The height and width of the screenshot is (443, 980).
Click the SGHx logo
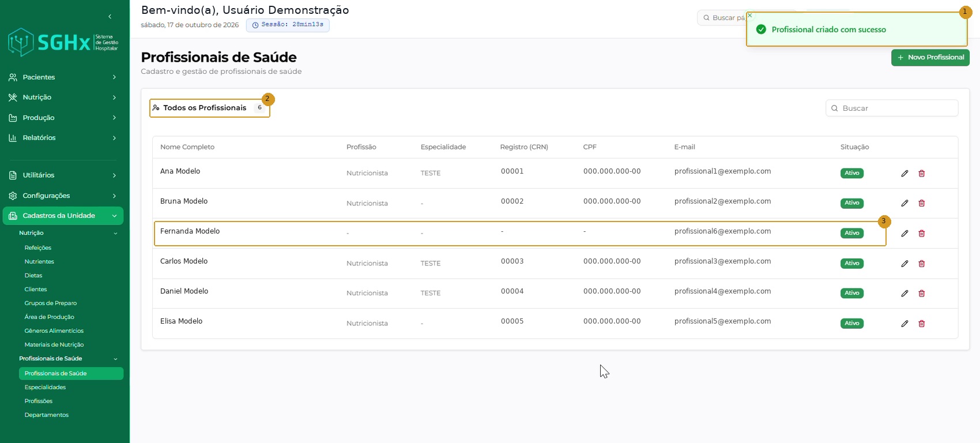coord(63,42)
